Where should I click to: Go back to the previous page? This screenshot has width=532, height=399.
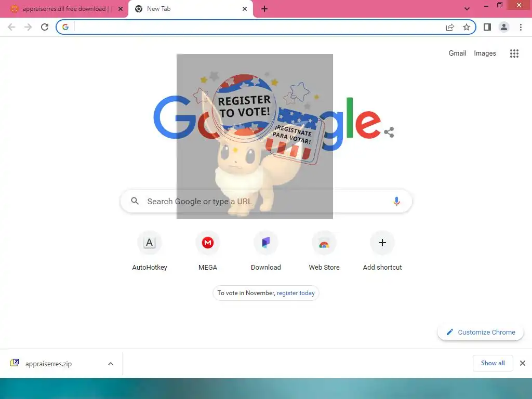[11, 27]
